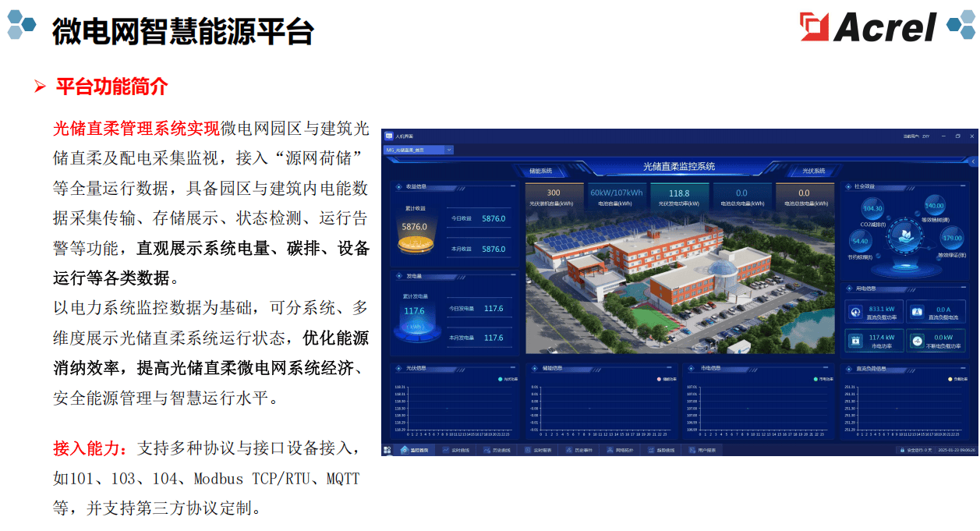Click the 人机界面 app icon in title bar

[x=388, y=136]
